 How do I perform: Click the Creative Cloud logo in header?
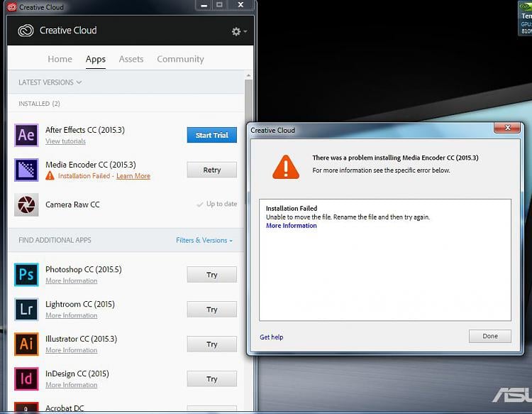(x=26, y=31)
